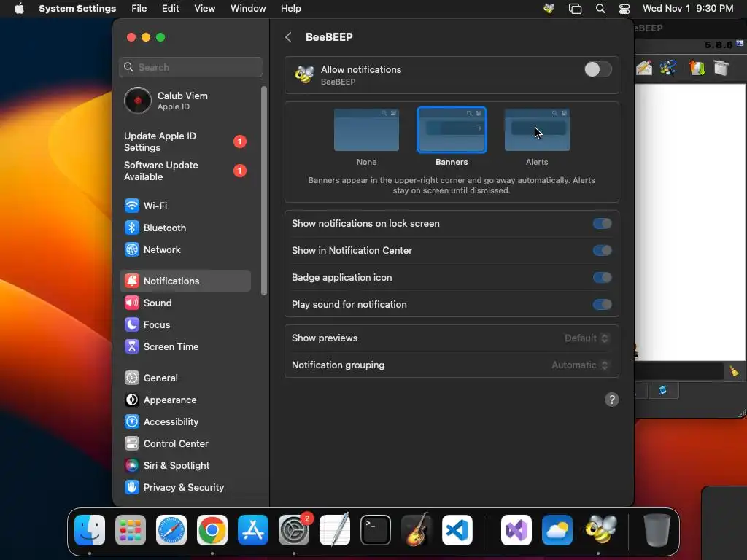Open purple Visual Studio from the Dock
Viewport: 747px width, 560px height.
(x=516, y=529)
